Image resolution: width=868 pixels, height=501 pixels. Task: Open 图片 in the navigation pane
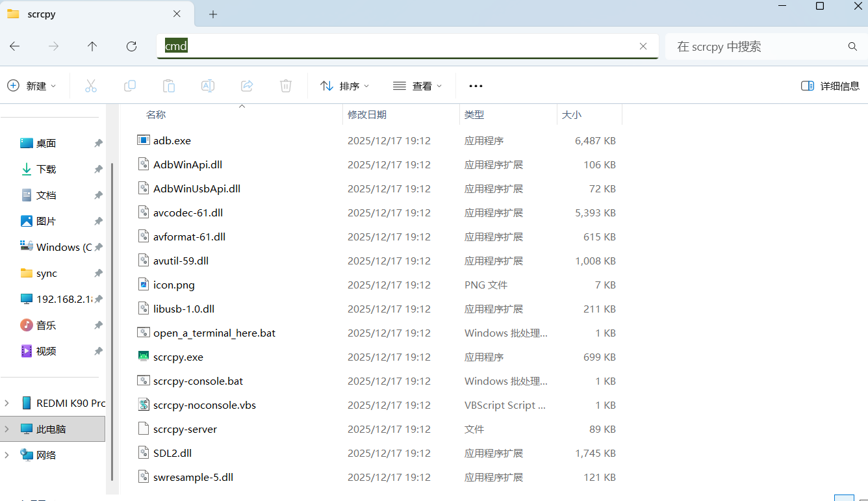(x=46, y=221)
